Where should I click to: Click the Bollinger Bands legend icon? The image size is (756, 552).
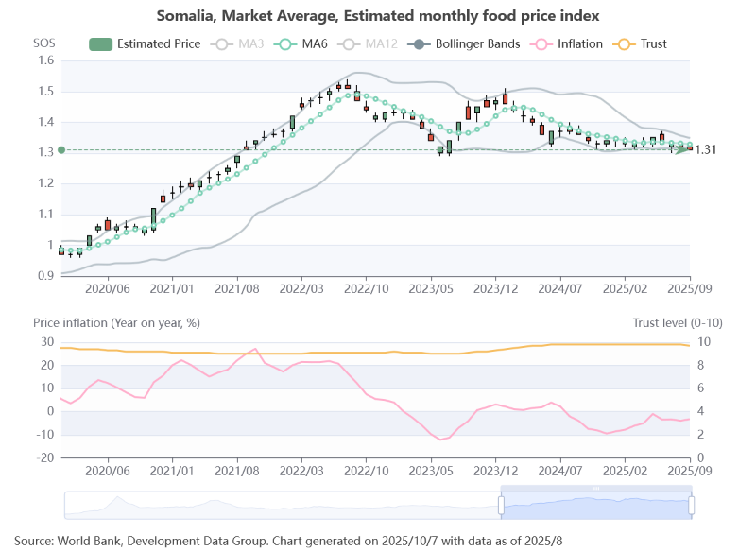420,43
